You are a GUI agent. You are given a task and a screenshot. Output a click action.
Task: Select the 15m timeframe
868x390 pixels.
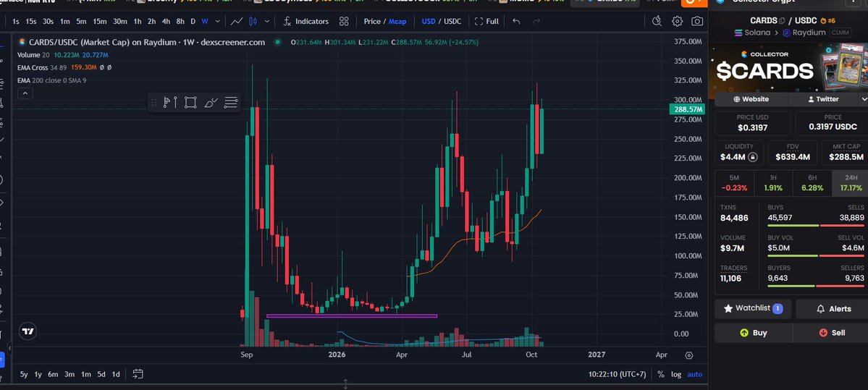tap(100, 21)
